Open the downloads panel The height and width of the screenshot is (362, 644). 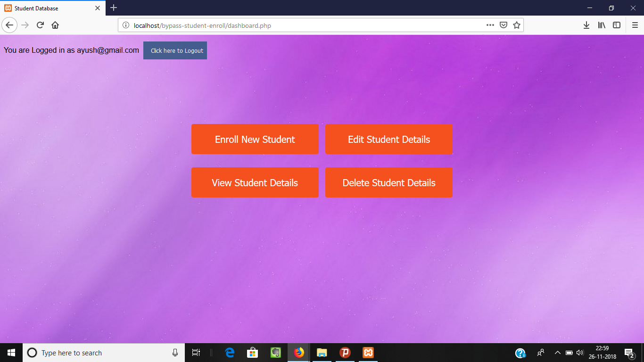pos(586,25)
